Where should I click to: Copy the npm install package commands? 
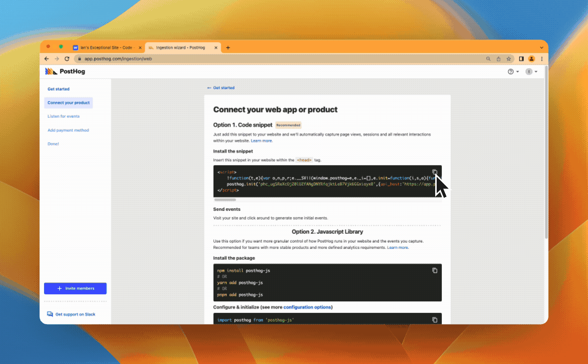coord(434,270)
